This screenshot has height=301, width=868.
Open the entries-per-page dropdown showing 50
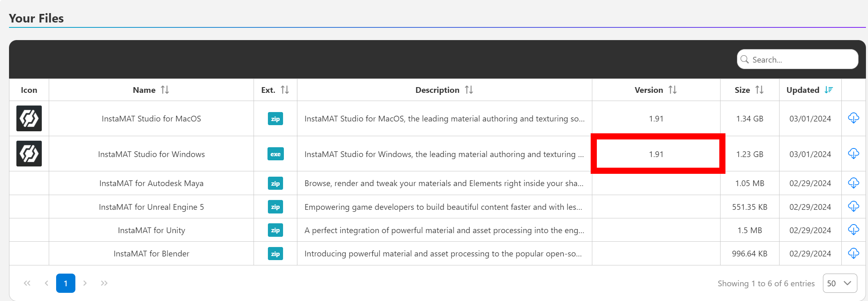[x=839, y=283]
